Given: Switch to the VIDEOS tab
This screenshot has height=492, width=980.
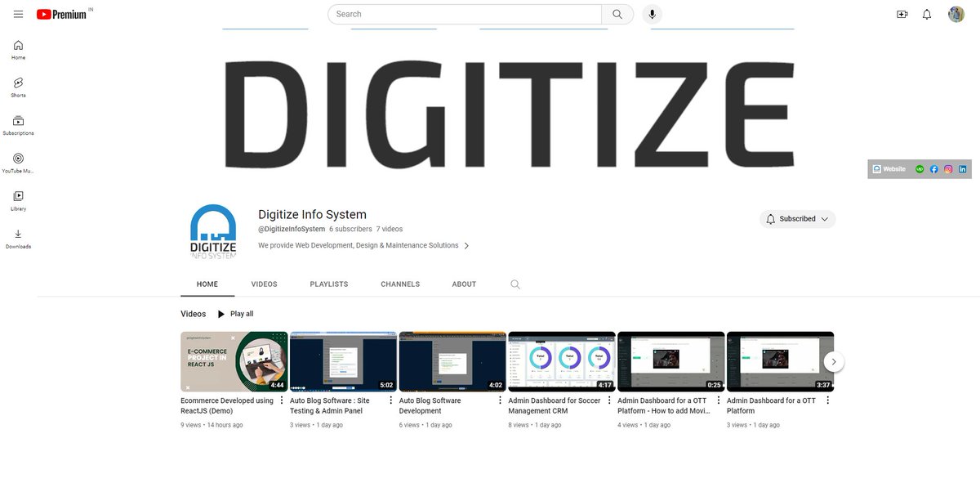Looking at the screenshot, I should (264, 284).
